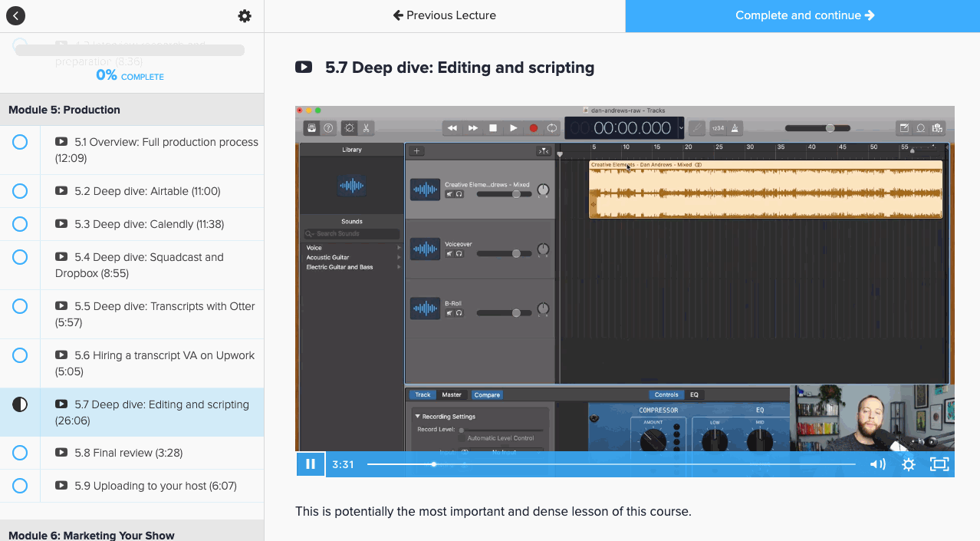
Task: Select the scissors editing icon in the toolbar
Action: [366, 128]
